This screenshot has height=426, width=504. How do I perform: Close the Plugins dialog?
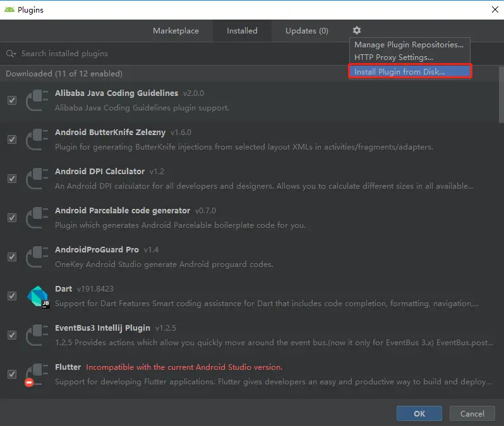495,9
